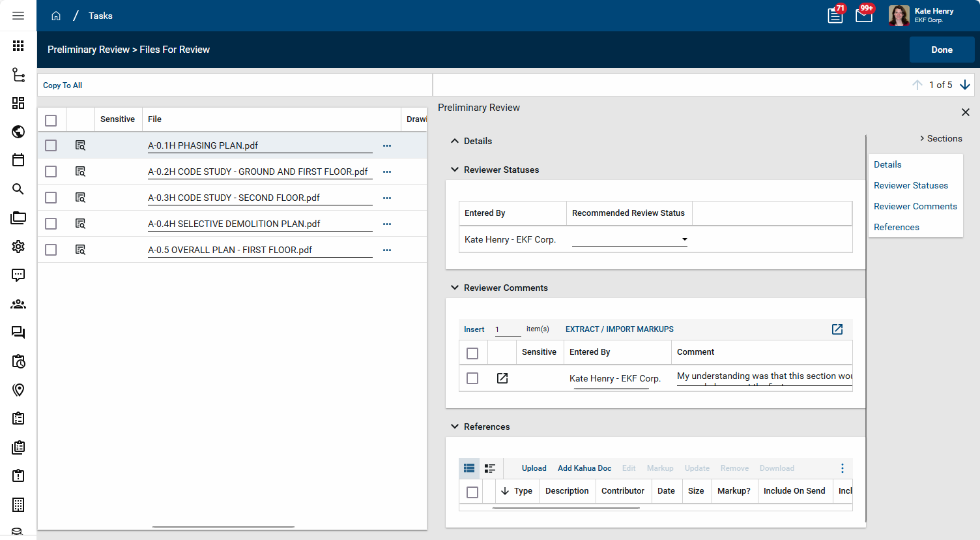Open the Recommended Review Status dropdown
Viewport: 980px width, 540px height.
point(629,239)
